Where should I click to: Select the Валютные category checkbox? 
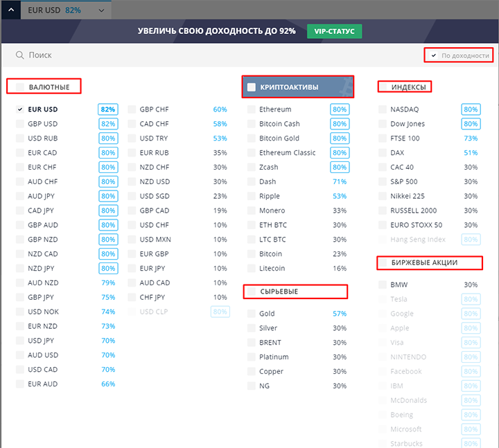19,87
